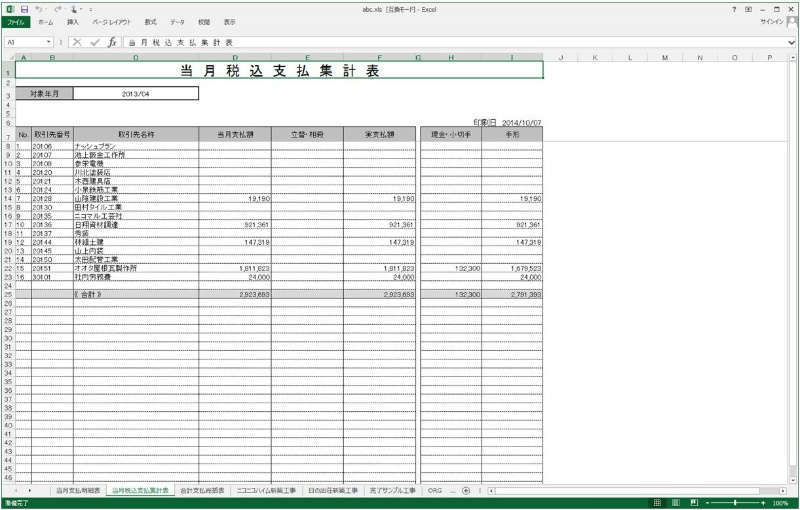The width and height of the screenshot is (800, 510).
Task: Open Customize Quick Access Toolbar dropdown
Action: (x=90, y=9)
